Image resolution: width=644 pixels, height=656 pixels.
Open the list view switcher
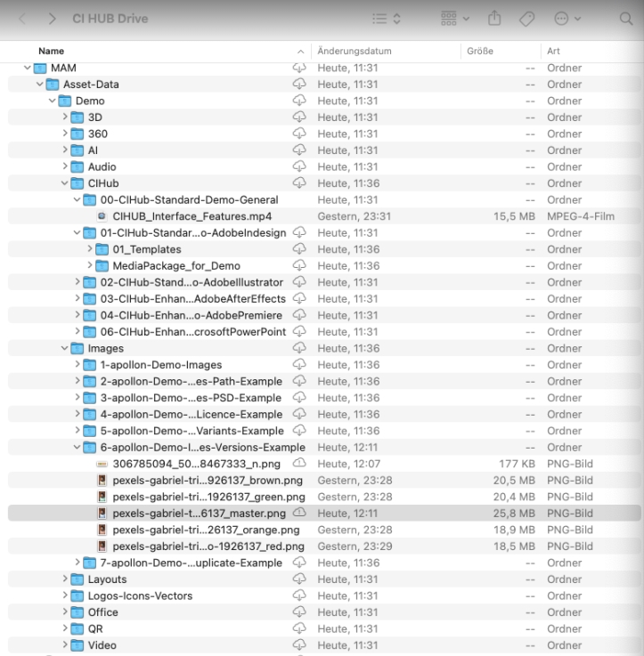pos(387,19)
